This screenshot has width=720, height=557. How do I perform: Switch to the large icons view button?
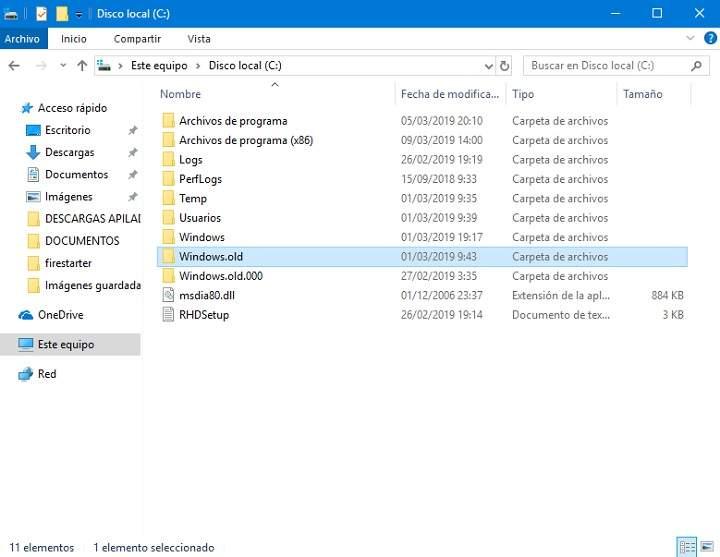[707, 547]
